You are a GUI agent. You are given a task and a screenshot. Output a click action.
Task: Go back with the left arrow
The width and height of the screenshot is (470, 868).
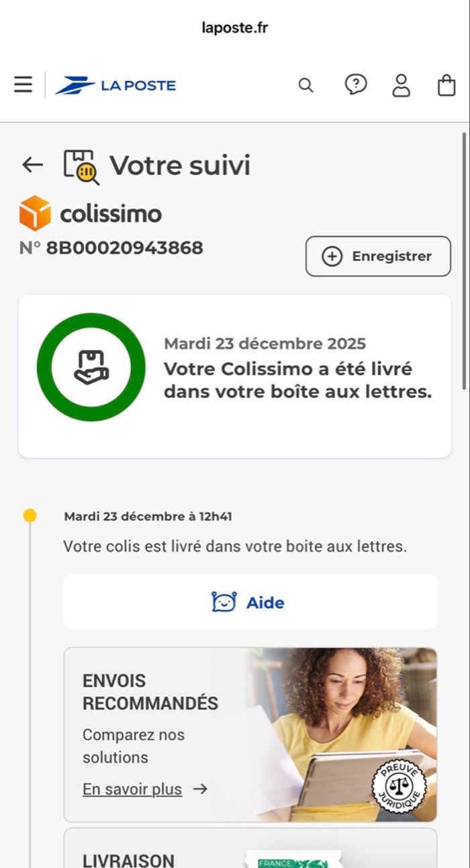32,164
